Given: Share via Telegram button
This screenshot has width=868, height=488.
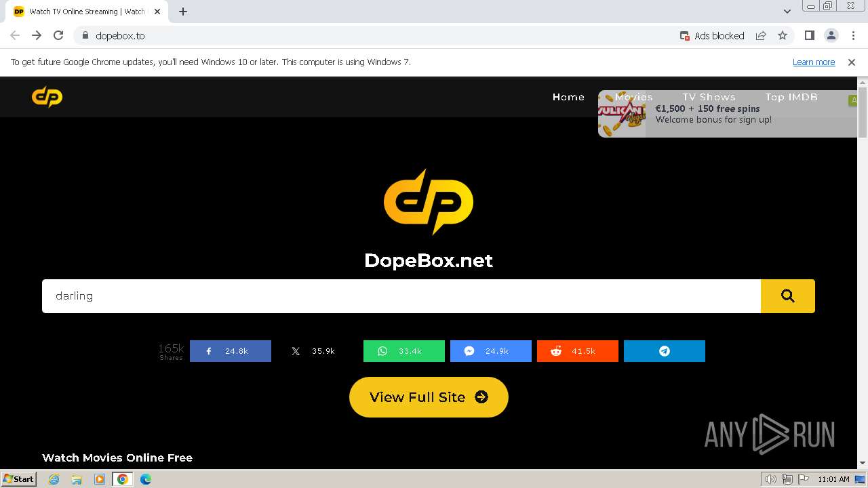Looking at the screenshot, I should pos(665,351).
